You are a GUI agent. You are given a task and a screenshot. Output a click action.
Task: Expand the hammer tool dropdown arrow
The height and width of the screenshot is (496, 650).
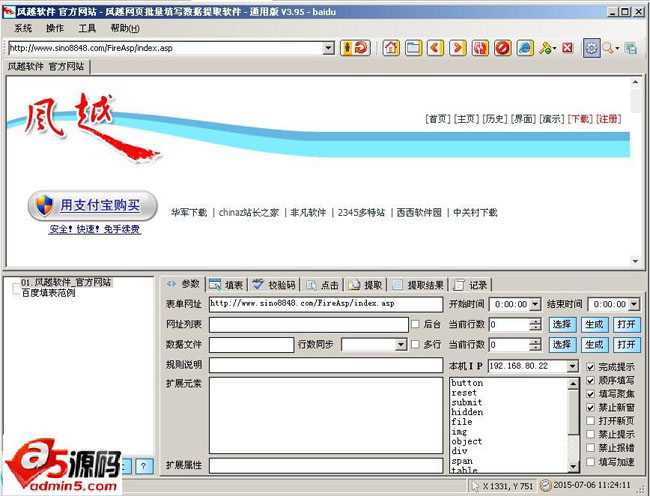pos(554,49)
